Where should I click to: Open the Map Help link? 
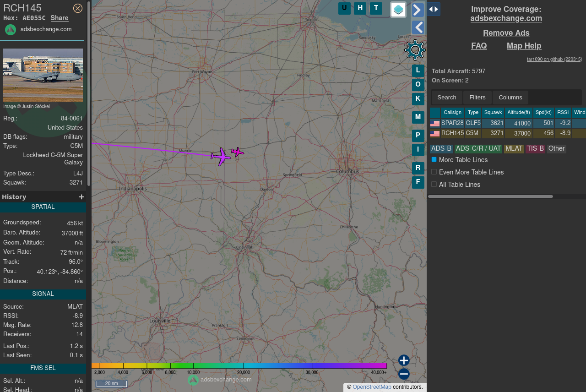click(524, 46)
